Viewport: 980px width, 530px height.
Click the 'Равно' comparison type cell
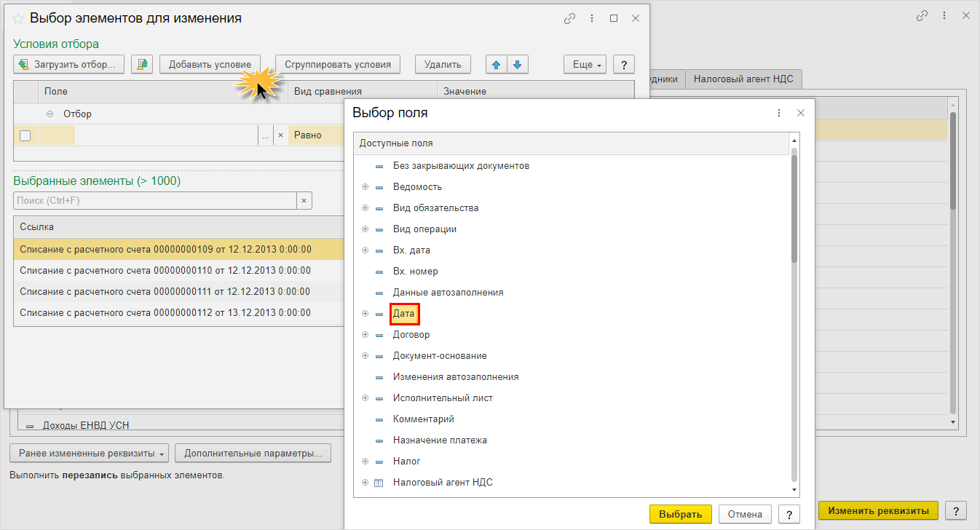(x=316, y=135)
